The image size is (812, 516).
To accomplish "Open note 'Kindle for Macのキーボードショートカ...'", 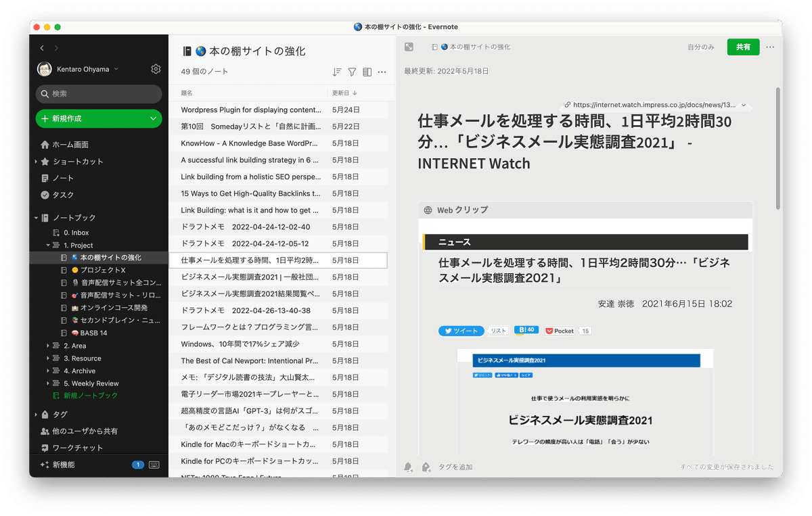I will pyautogui.click(x=278, y=444).
